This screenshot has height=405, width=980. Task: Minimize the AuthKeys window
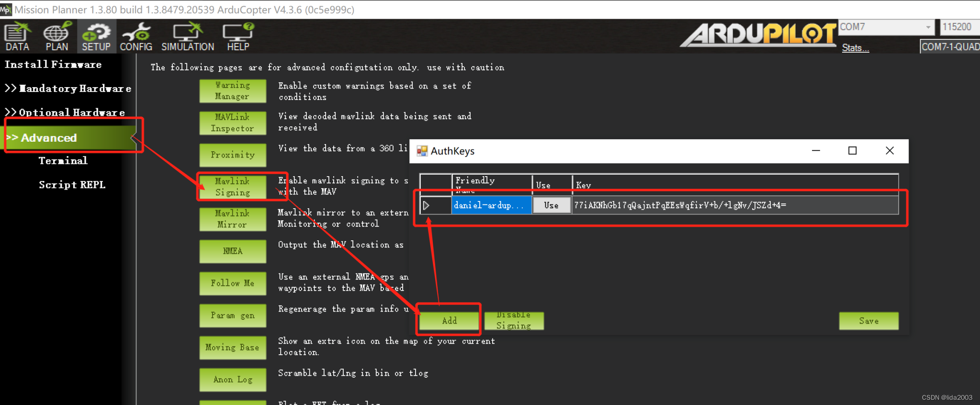pos(816,151)
